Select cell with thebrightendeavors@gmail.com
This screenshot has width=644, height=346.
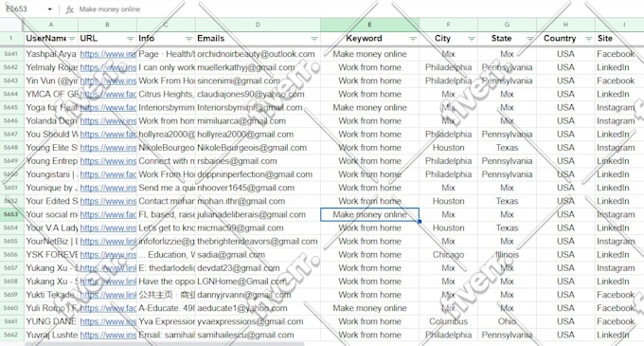coord(258,242)
